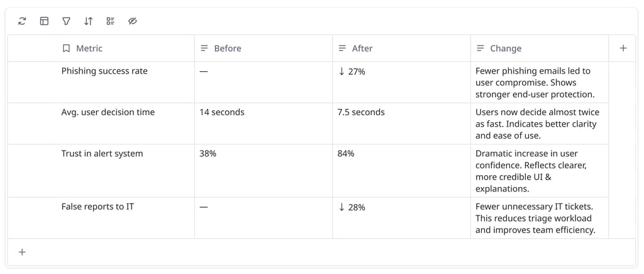Screen dimensions: 644x274
Task: Open the table layout icon
Action: tap(44, 21)
